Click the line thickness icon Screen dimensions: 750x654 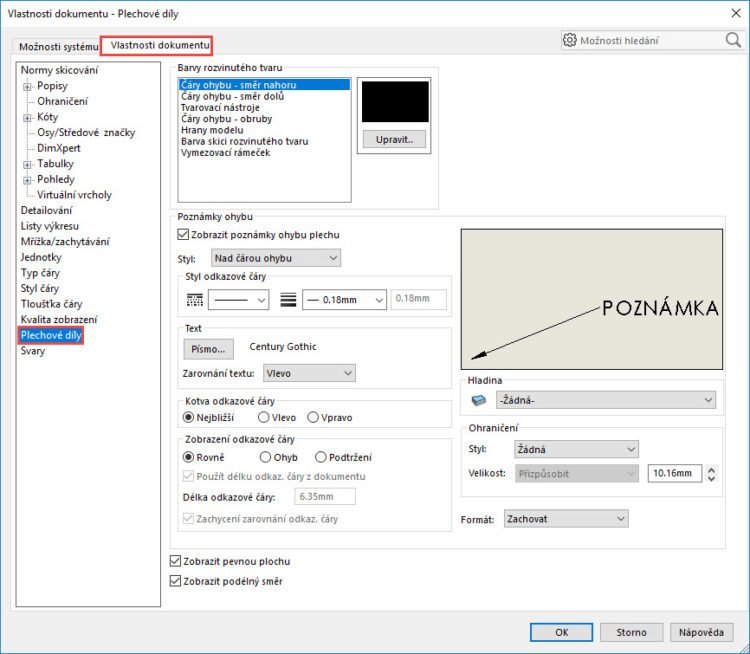289,299
